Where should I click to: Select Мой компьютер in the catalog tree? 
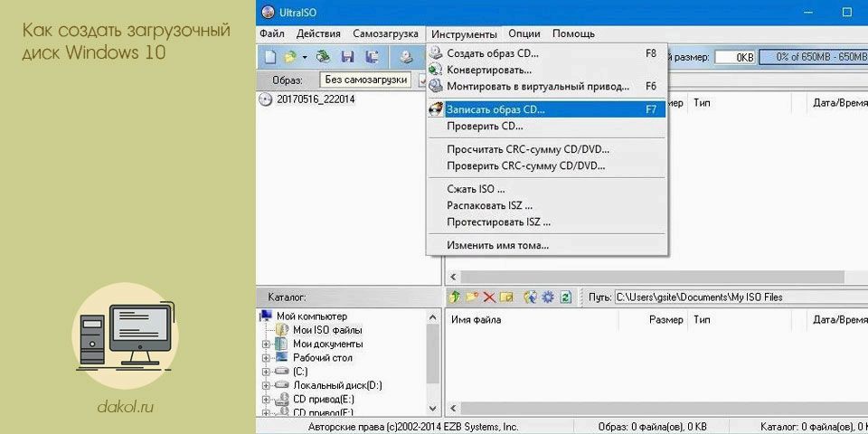312,316
